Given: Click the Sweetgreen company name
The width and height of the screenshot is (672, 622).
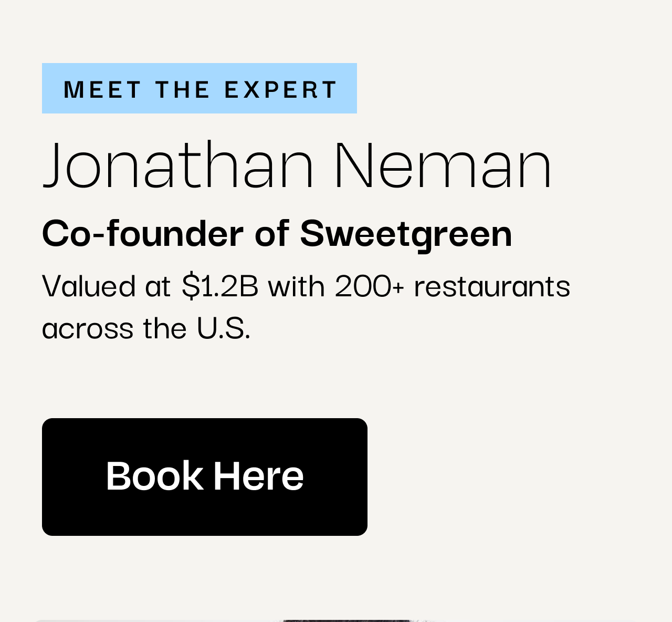Looking at the screenshot, I should [406, 233].
